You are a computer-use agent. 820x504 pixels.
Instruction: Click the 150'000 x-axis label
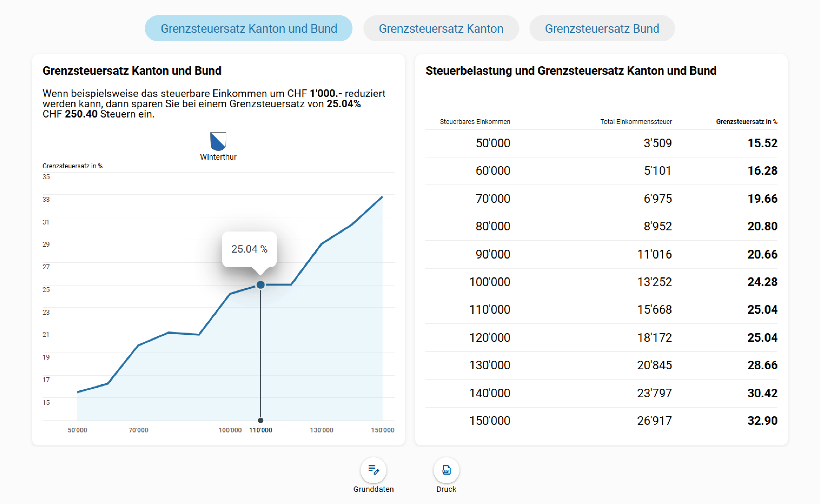(382, 430)
